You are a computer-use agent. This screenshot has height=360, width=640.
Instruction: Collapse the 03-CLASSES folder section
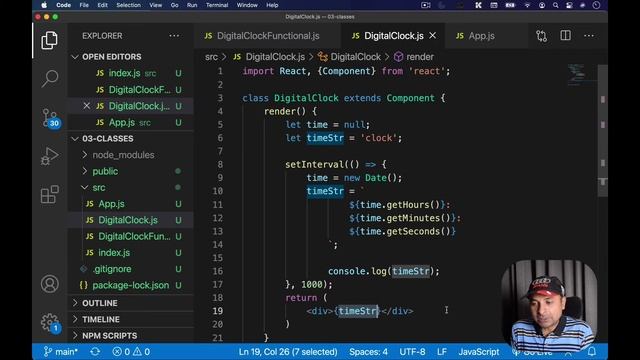107,139
